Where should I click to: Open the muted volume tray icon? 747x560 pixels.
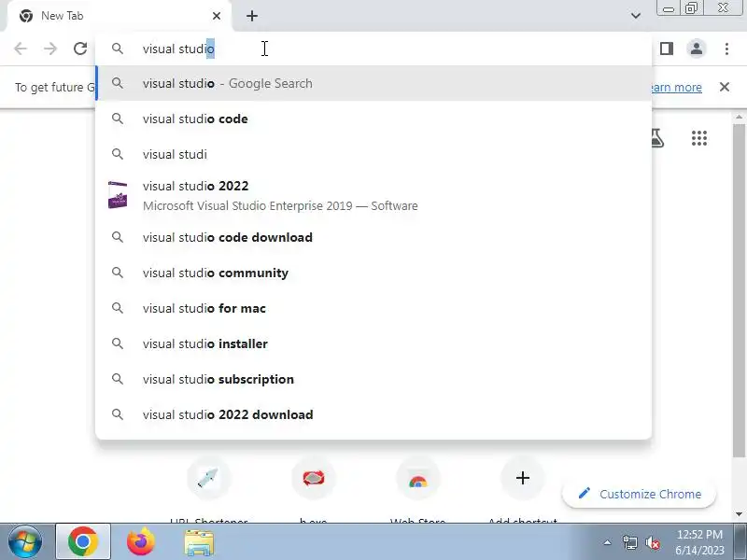[653, 543]
